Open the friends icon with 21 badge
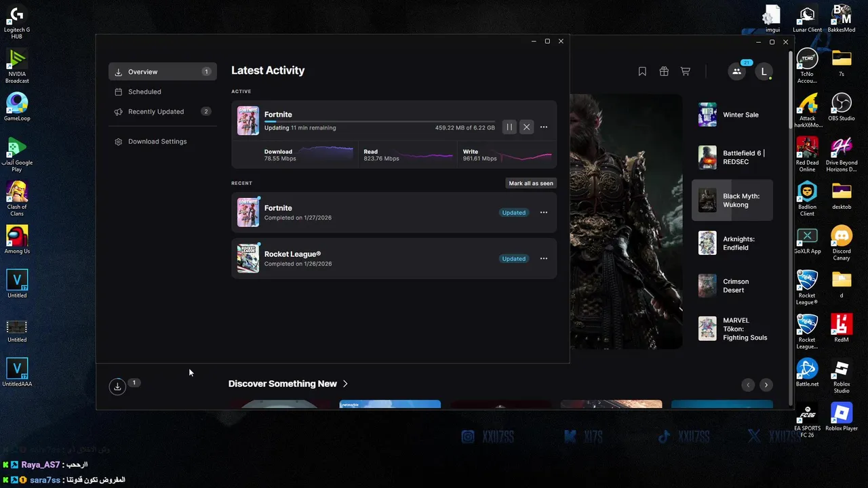The image size is (868, 488). pyautogui.click(x=736, y=71)
